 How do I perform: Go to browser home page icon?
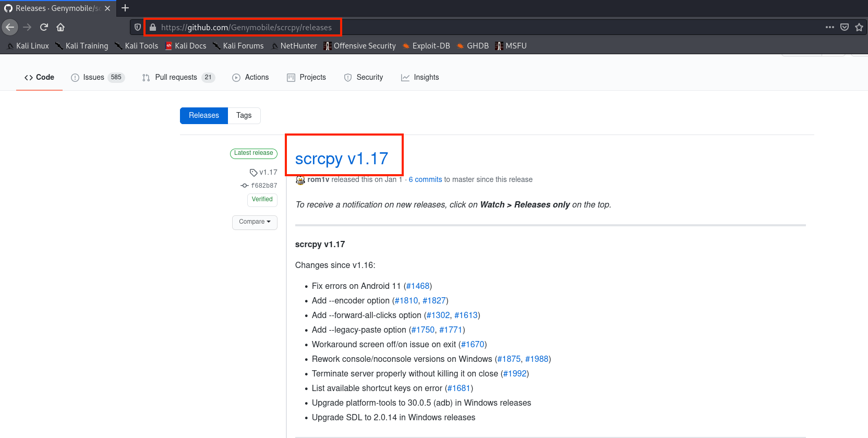click(61, 27)
